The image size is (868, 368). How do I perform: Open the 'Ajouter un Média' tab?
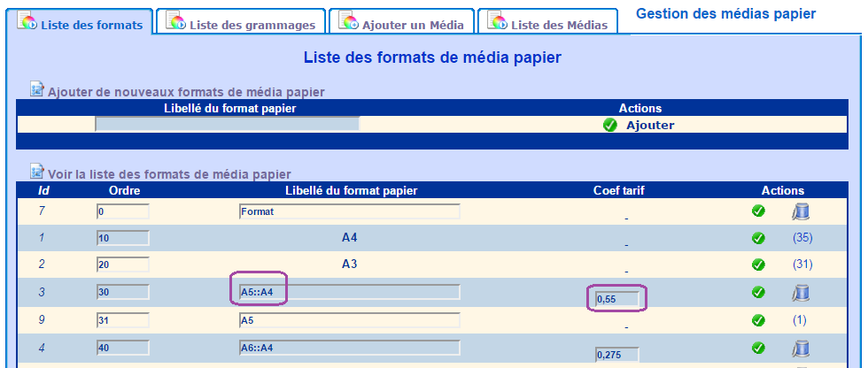(401, 24)
